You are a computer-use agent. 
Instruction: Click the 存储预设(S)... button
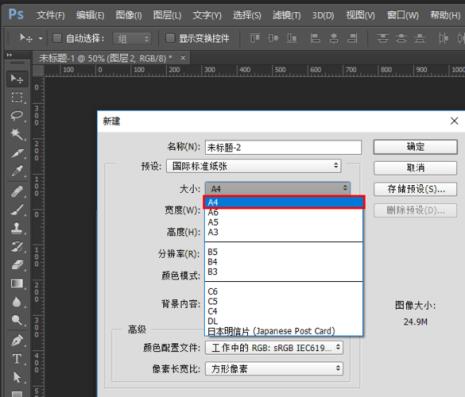click(x=415, y=189)
